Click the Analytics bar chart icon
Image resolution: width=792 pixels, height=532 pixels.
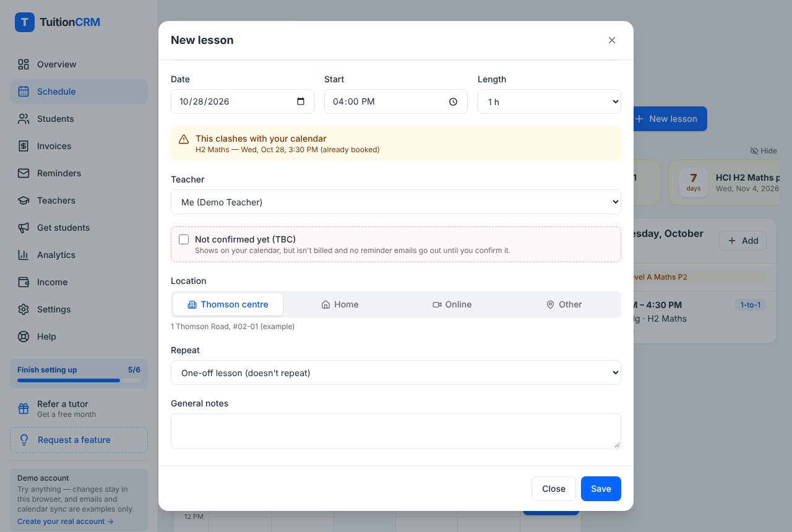[x=24, y=255]
